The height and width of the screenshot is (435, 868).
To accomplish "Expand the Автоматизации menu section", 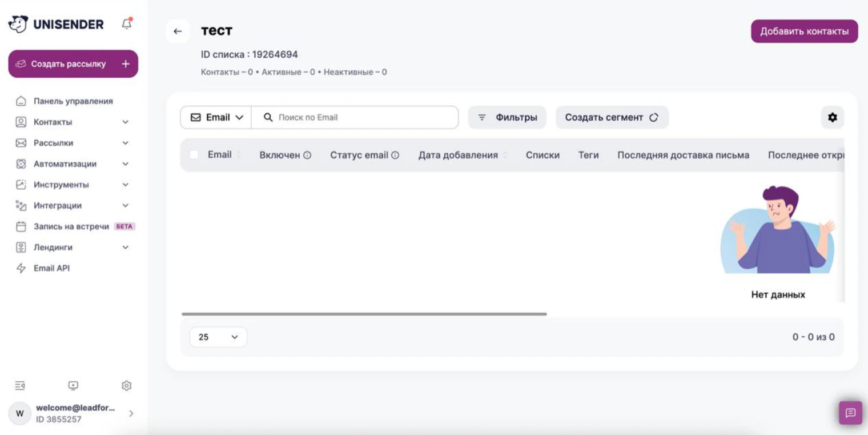I will click(126, 164).
